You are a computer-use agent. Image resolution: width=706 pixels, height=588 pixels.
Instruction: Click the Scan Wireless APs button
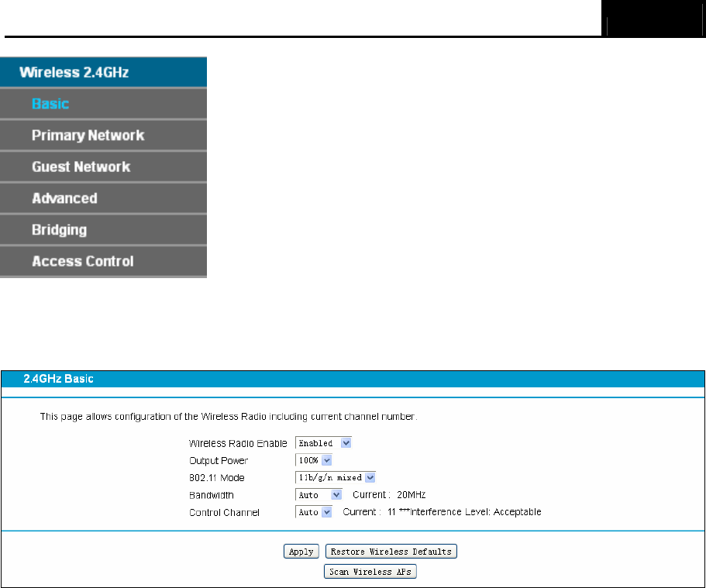pos(370,571)
